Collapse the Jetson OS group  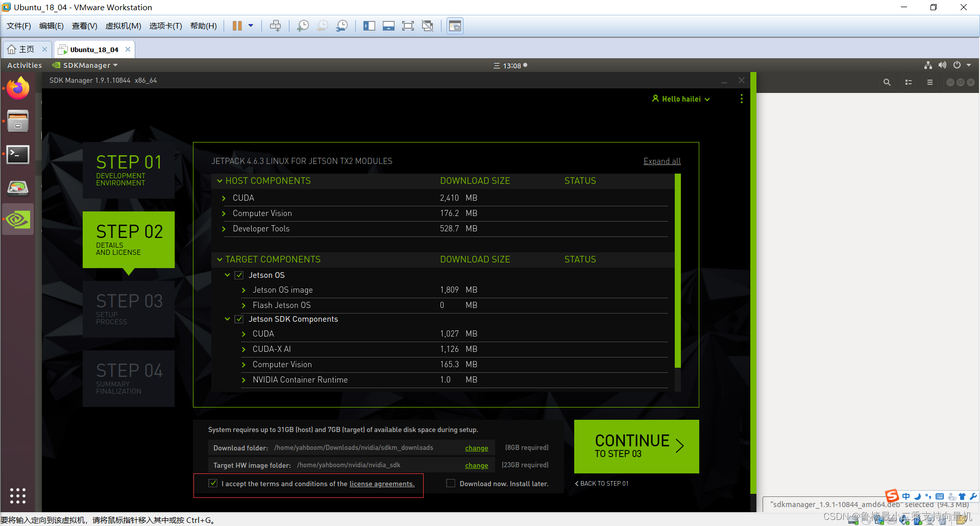(228, 275)
